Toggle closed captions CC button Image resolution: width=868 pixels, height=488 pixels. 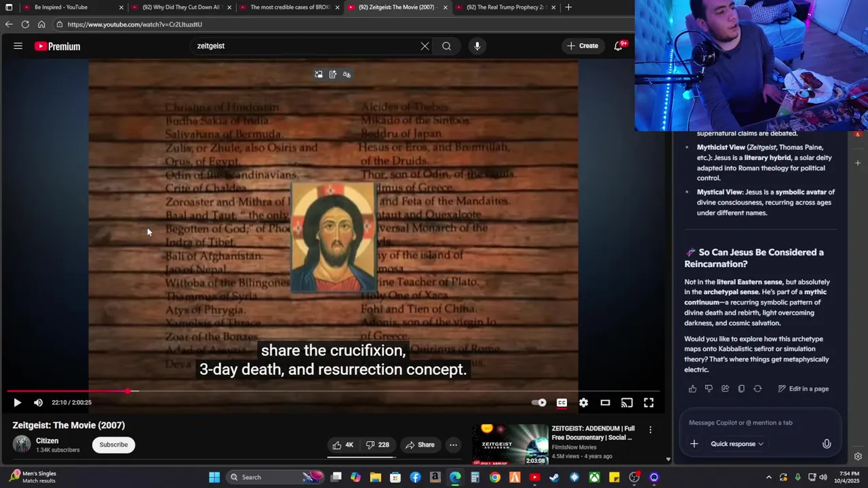561,403
